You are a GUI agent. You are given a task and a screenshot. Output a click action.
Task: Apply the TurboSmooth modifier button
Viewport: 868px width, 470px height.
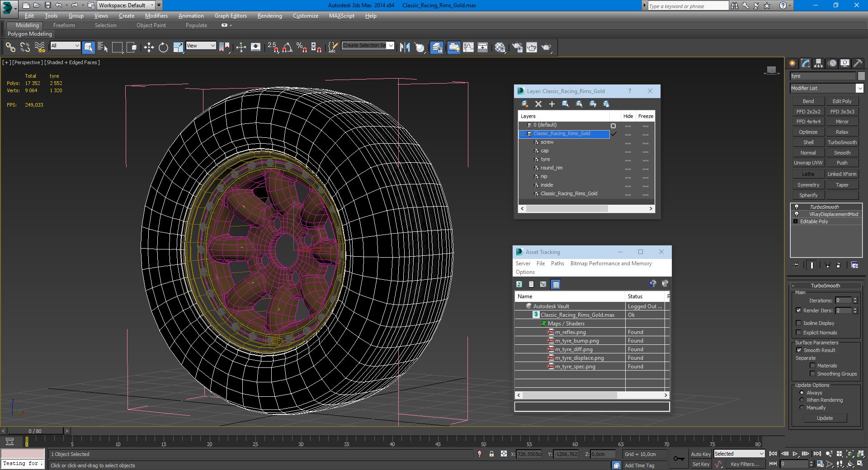[842, 142]
